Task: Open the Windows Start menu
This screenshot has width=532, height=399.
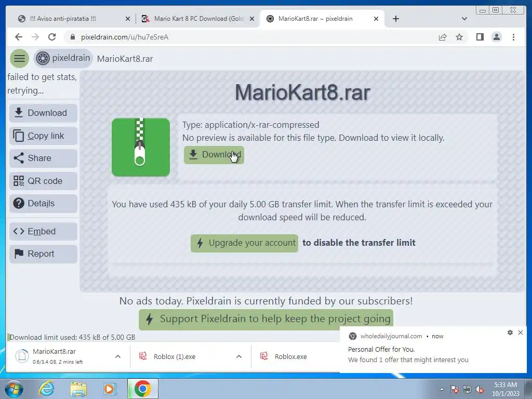Action: click(14, 389)
